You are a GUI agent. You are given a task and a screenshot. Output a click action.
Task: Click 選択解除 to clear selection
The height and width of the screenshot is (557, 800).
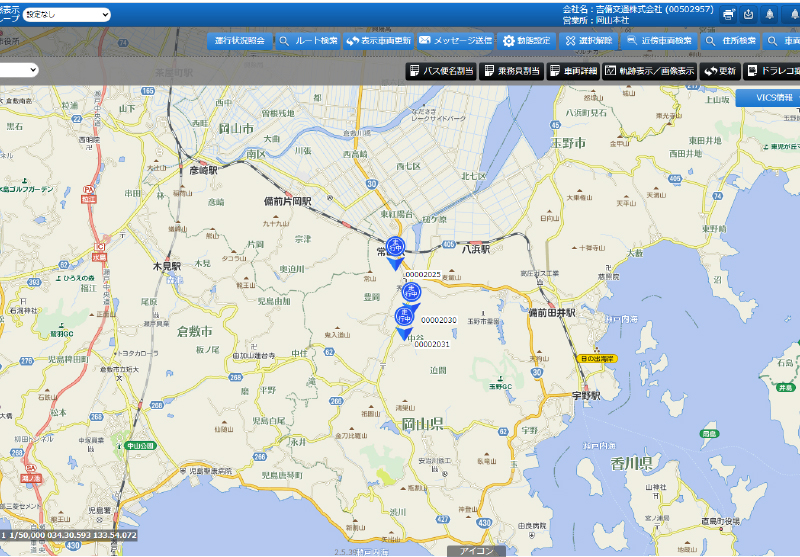(x=588, y=41)
